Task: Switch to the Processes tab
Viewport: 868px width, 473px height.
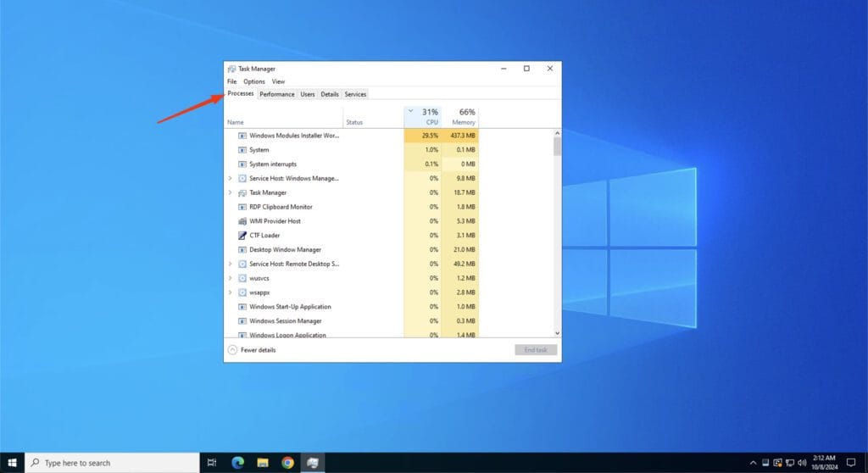Action: [240, 93]
